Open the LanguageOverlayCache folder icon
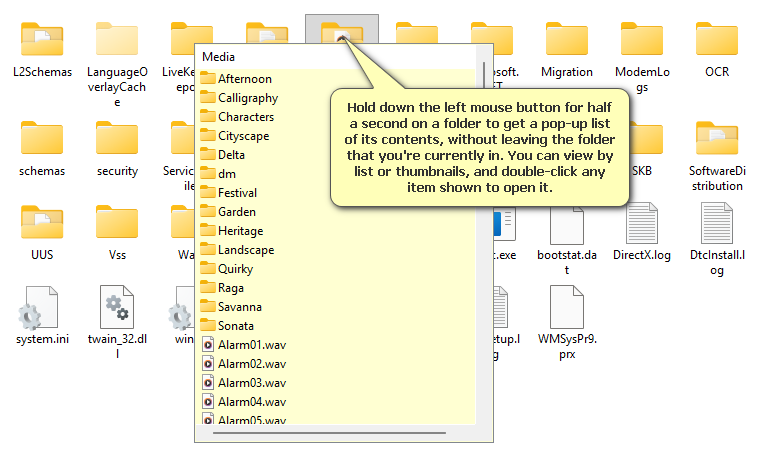758x460 pixels. coord(117,40)
